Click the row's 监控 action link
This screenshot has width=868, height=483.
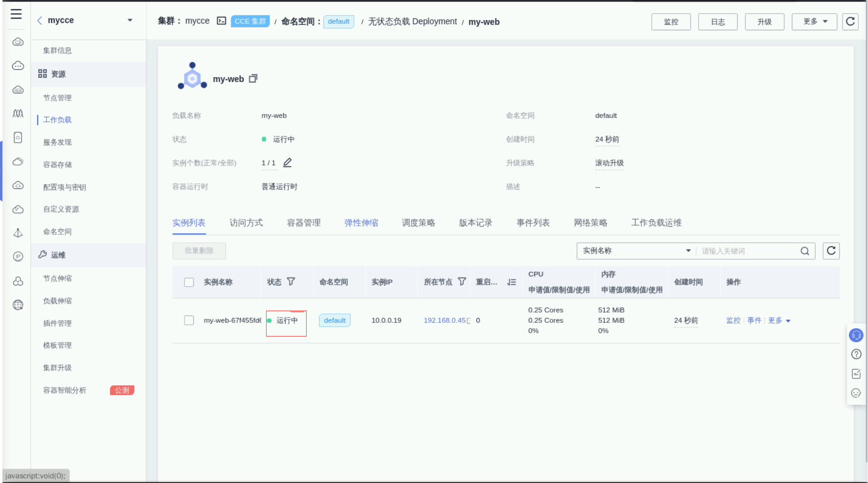(733, 320)
